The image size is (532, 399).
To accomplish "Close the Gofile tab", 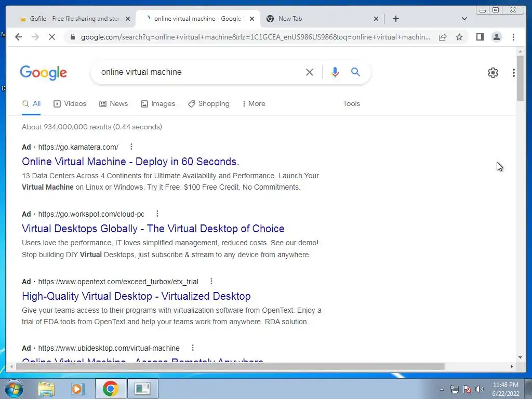I will [x=128, y=19].
